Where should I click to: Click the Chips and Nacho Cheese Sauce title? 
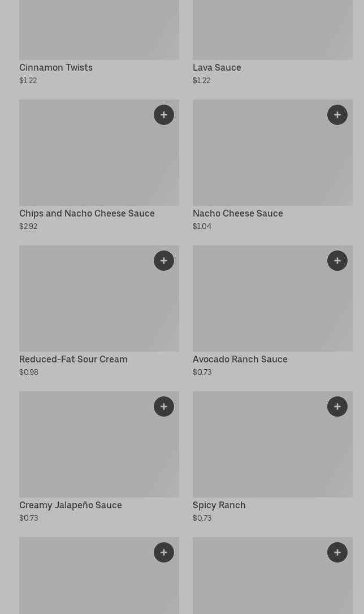87,213
